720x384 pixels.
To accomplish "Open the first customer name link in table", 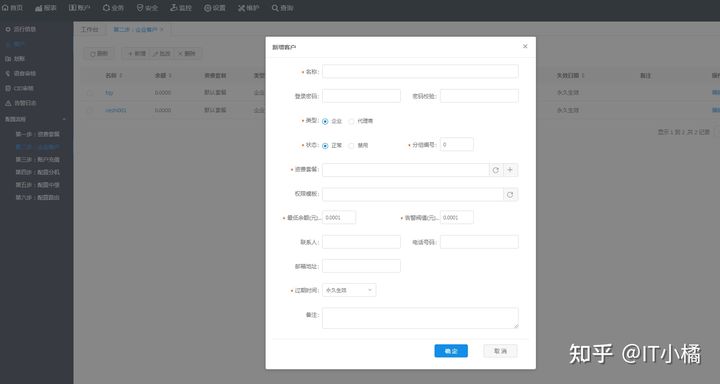I will [x=109, y=93].
